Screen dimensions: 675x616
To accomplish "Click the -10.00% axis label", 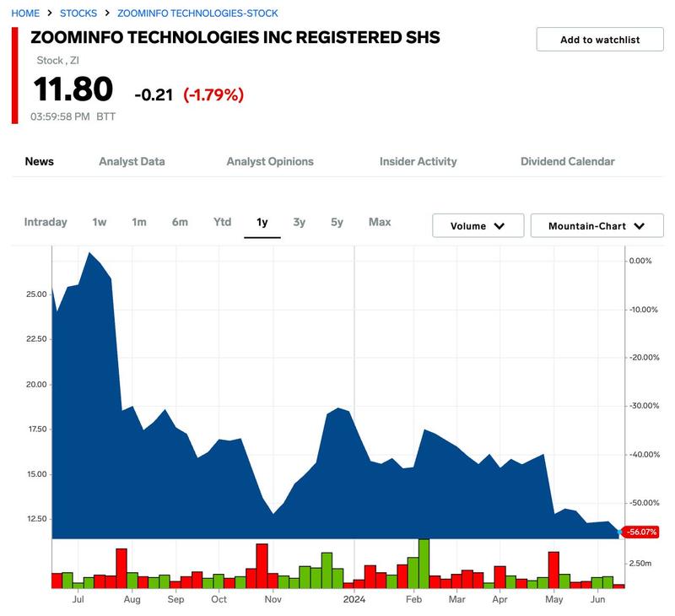I will tap(644, 310).
